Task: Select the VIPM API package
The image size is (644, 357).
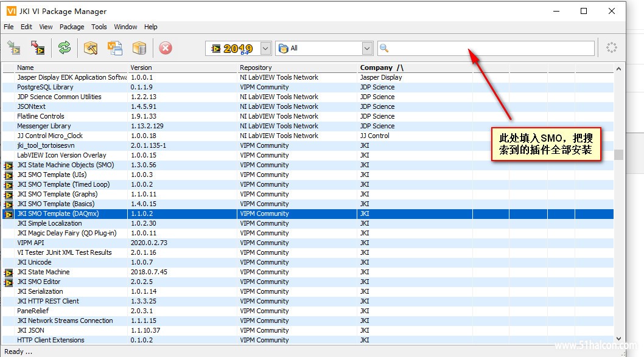Action: (308, 243)
